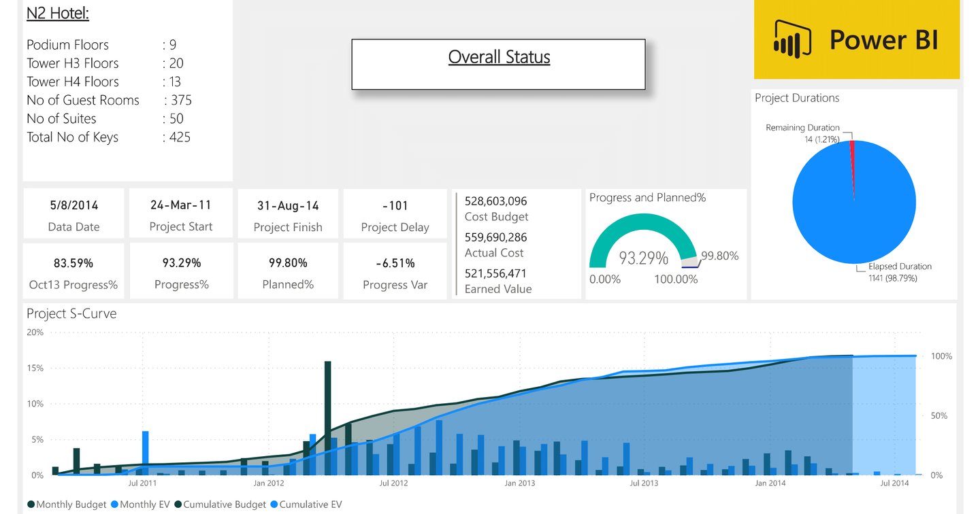Viewport: 980px width, 514px height.
Task: Toggle highlighting on the Oct13 Progress% card
Action: pos(73,270)
